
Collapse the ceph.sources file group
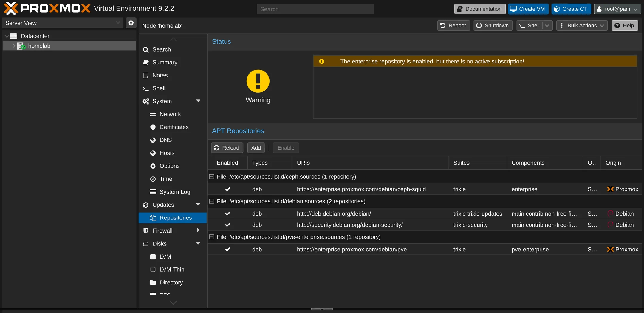tap(212, 177)
